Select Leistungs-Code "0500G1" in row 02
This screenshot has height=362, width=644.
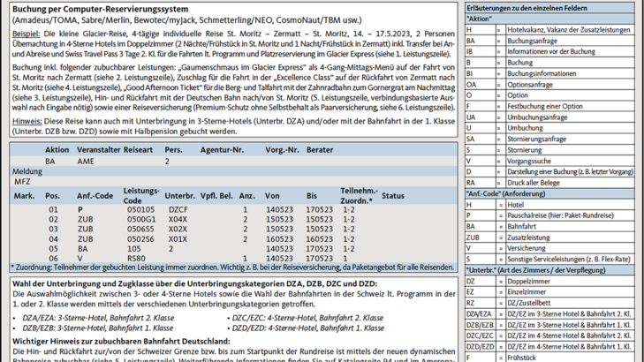[141, 220]
